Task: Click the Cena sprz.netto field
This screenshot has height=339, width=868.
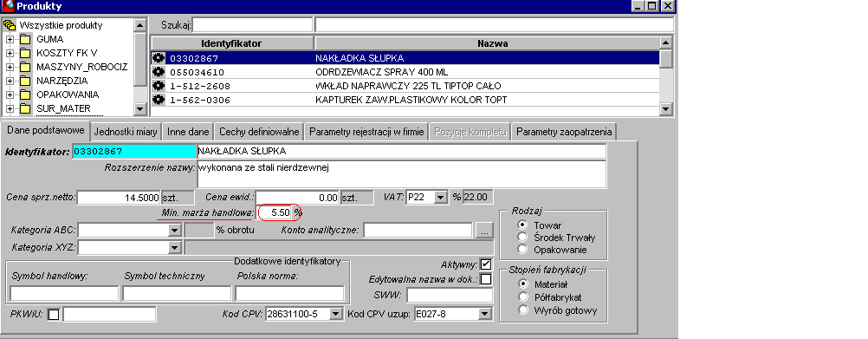Action: pyautogui.click(x=119, y=197)
